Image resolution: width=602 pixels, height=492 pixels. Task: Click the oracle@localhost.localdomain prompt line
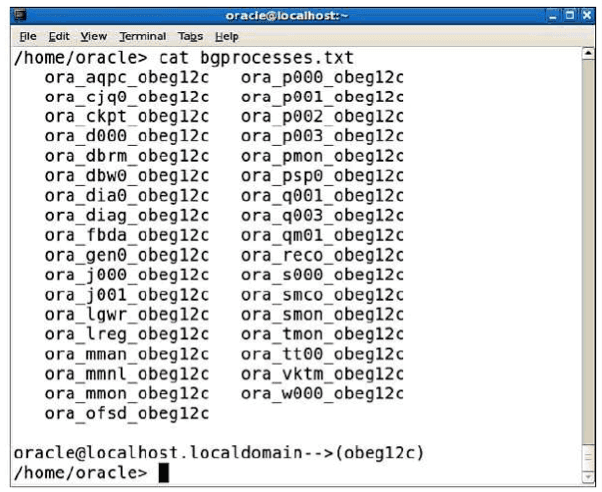tap(219, 453)
